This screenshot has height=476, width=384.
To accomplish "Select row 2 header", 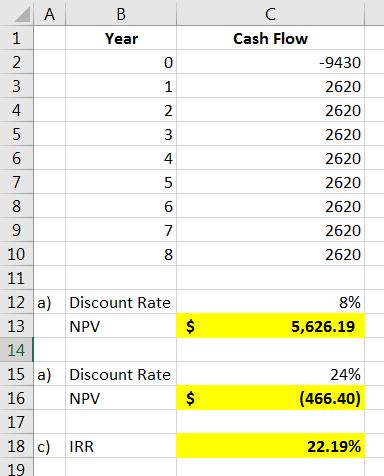I will click(16, 62).
